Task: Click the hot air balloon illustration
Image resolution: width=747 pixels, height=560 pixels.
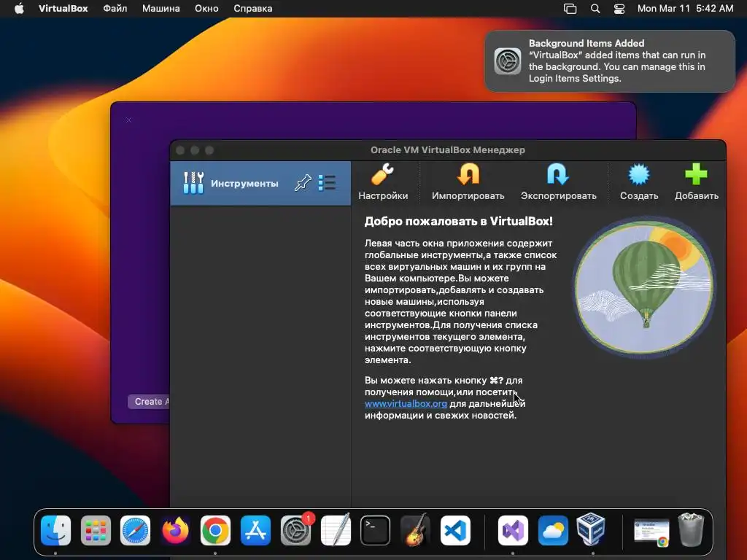Action: pos(645,287)
